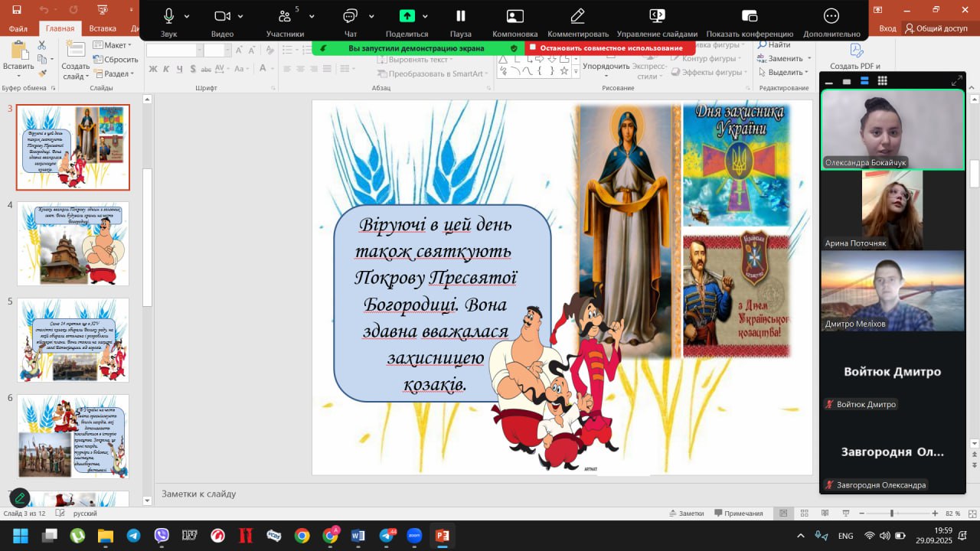Open the Макет layout dropdown

112,45
